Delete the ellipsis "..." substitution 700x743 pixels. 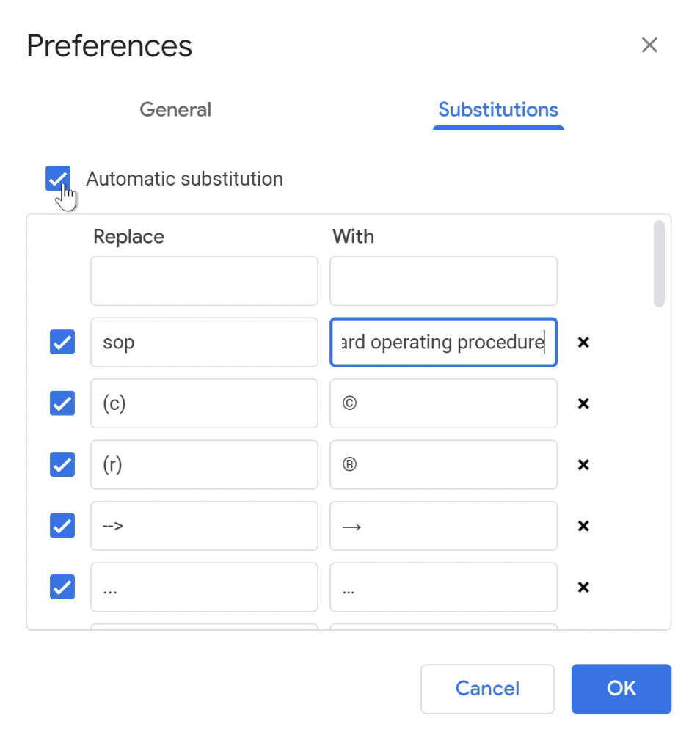click(x=583, y=587)
